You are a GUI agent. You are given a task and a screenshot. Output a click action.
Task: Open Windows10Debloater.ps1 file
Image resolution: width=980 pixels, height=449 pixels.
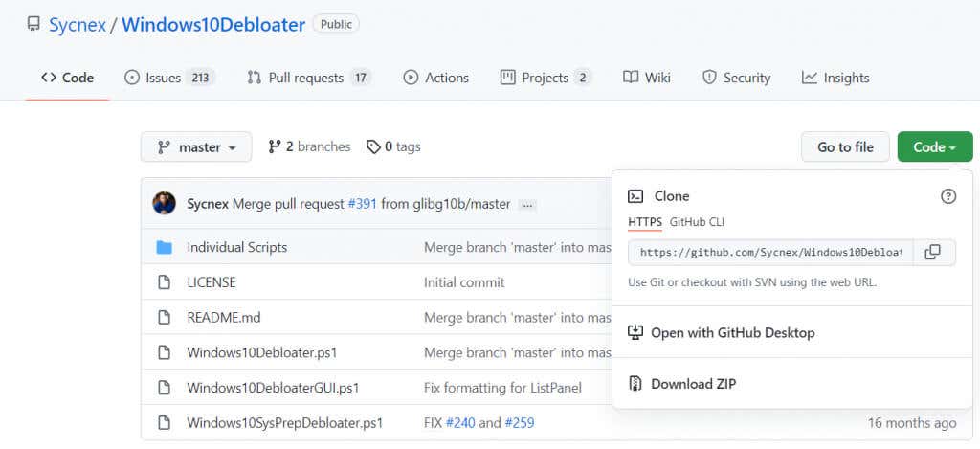click(262, 352)
